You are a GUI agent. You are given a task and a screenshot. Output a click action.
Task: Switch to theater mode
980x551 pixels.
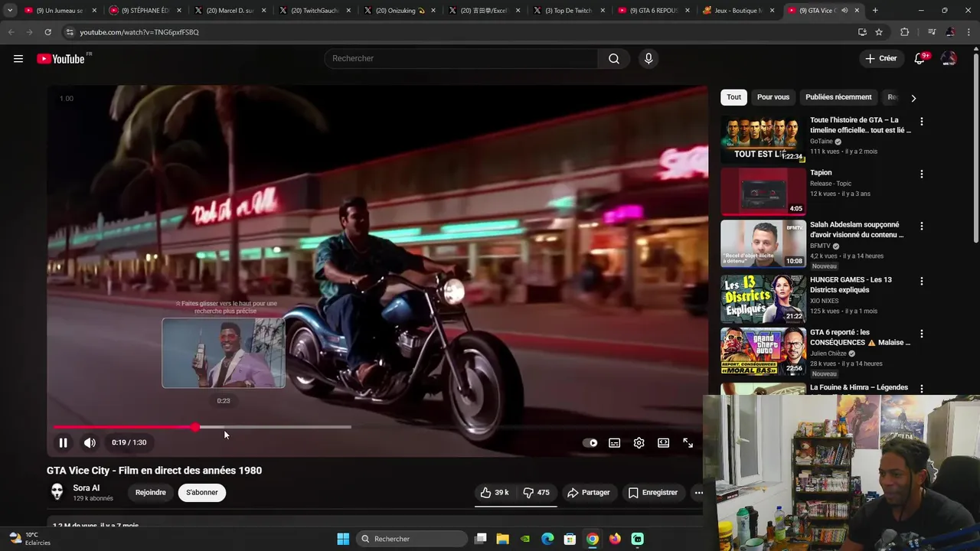tap(663, 442)
